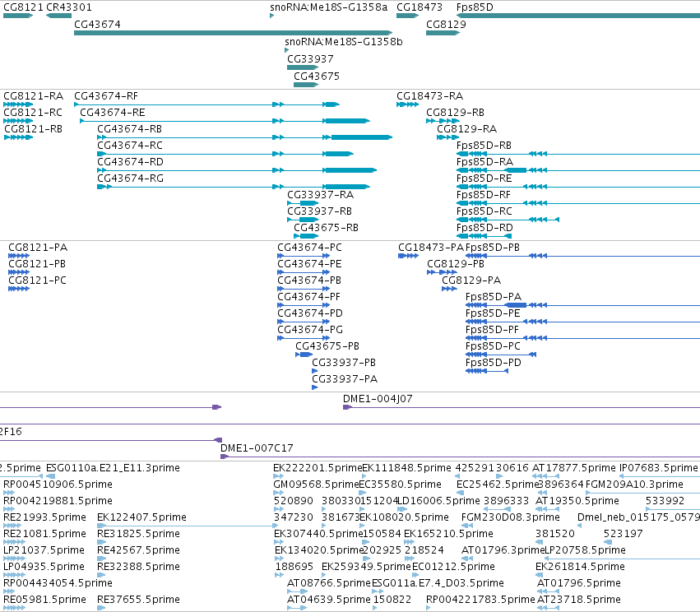The width and height of the screenshot is (700, 612).
Task: Select protein CG8121-PC
Action: (x=38, y=280)
